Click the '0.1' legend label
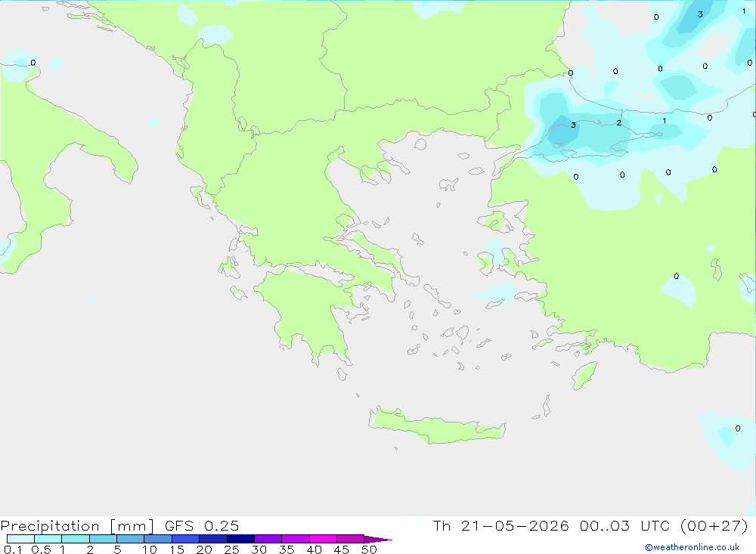756x554 pixels. pos(13,549)
